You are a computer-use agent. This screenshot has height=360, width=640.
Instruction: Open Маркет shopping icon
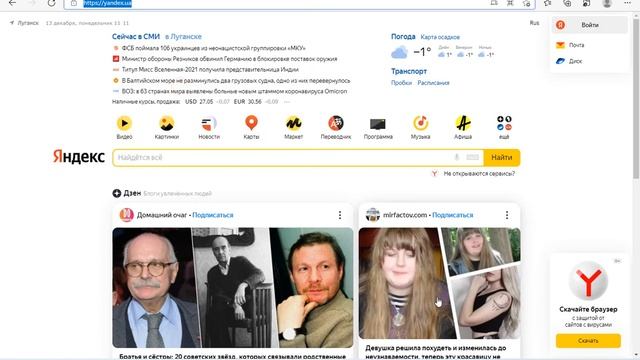point(293,123)
